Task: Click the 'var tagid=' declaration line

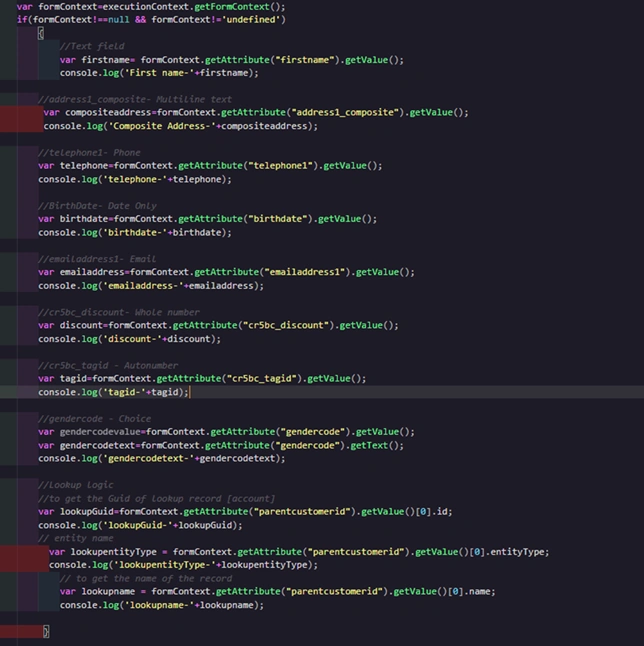Action: pyautogui.click(x=202, y=378)
